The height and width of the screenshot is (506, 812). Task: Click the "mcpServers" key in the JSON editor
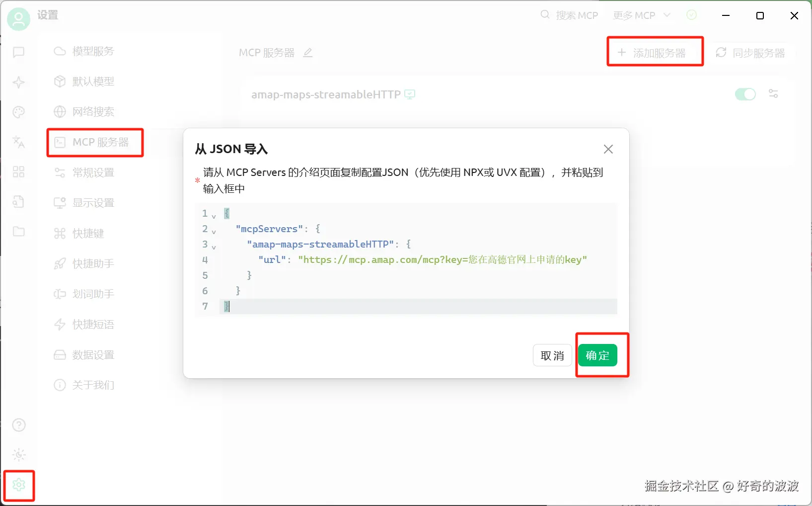[269, 229]
